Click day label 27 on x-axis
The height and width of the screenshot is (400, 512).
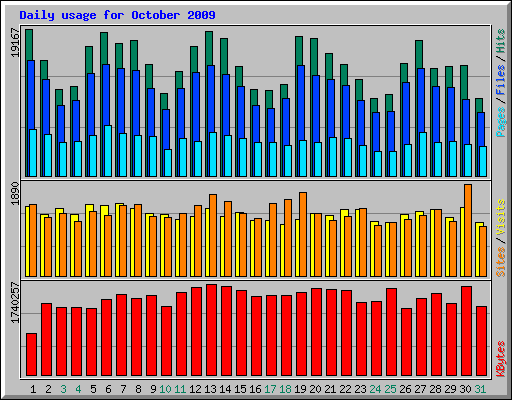[420, 389]
